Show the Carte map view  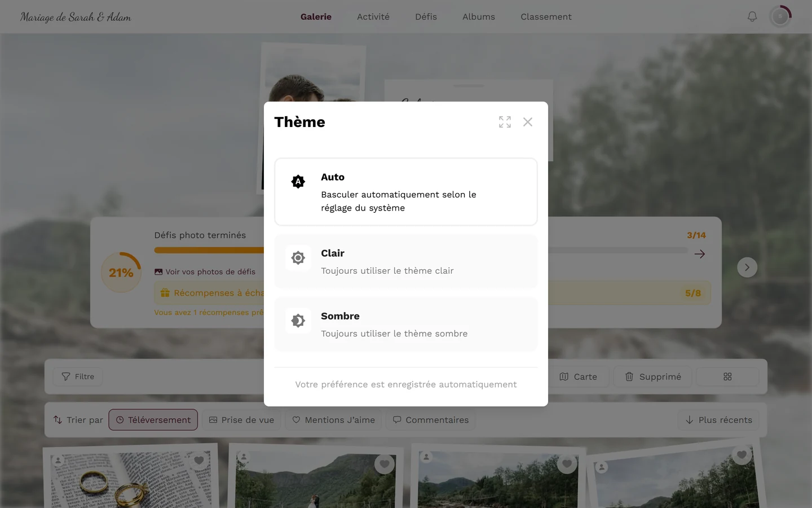pos(579,376)
